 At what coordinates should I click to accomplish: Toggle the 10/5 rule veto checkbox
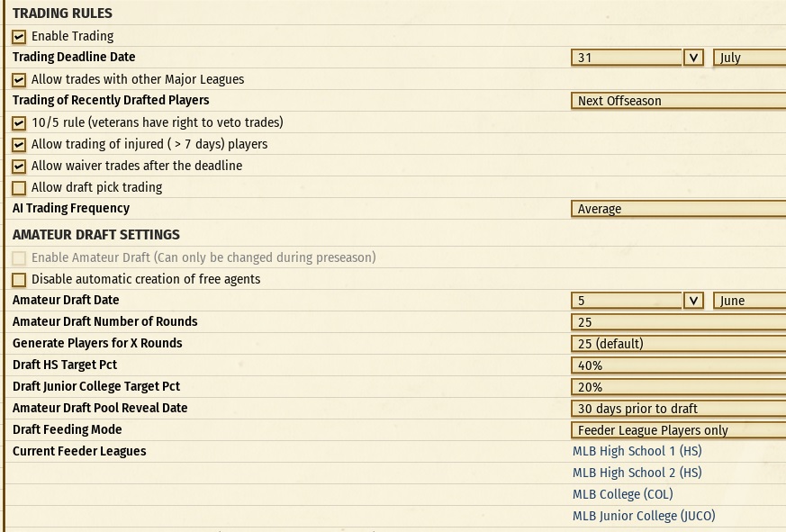coord(19,123)
